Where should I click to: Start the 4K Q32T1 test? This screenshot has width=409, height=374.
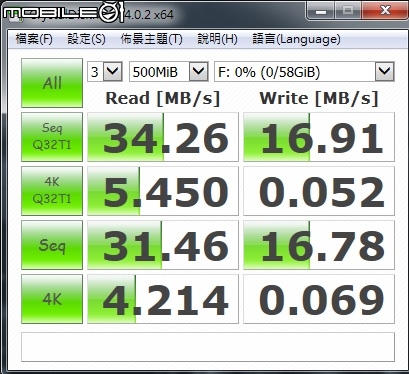pos(52,191)
